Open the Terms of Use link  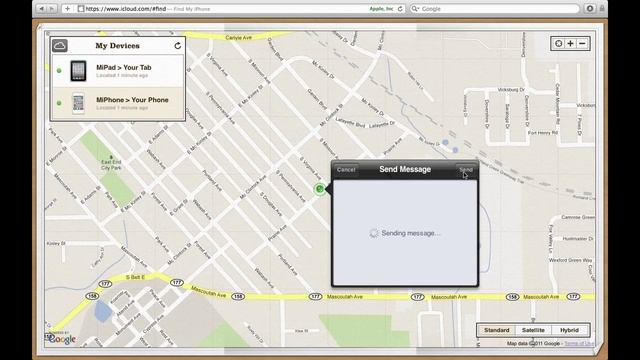click(578, 343)
